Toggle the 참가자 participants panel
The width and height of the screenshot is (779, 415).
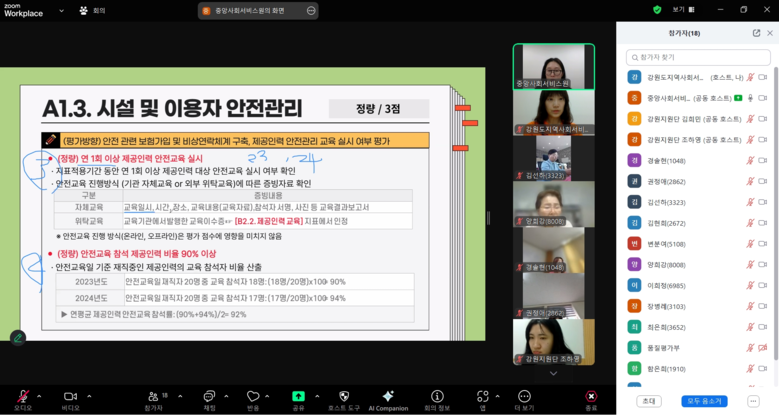pyautogui.click(x=153, y=396)
